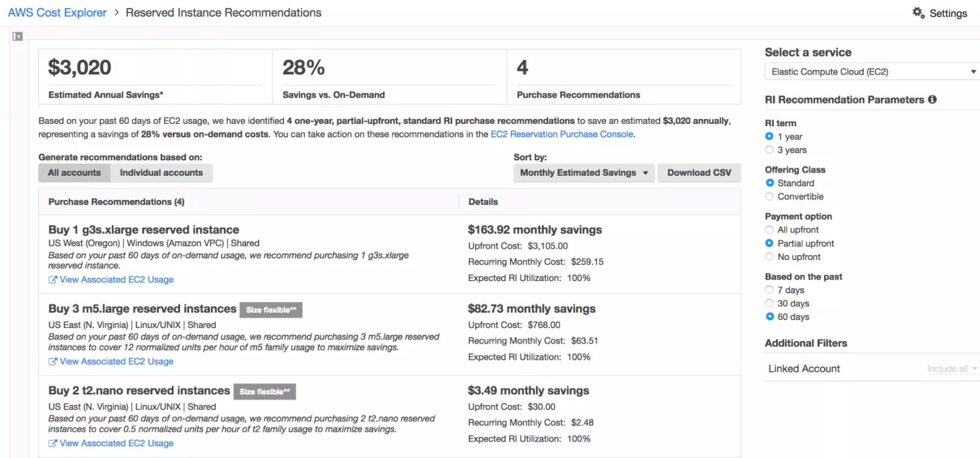Click the Settings label in header
Screen dimensions: 980x458
click(948, 13)
